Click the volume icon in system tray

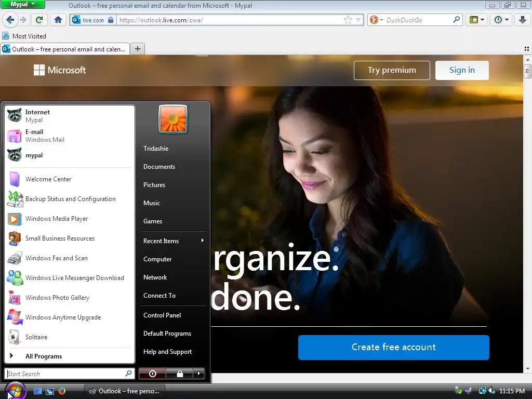coord(492,391)
